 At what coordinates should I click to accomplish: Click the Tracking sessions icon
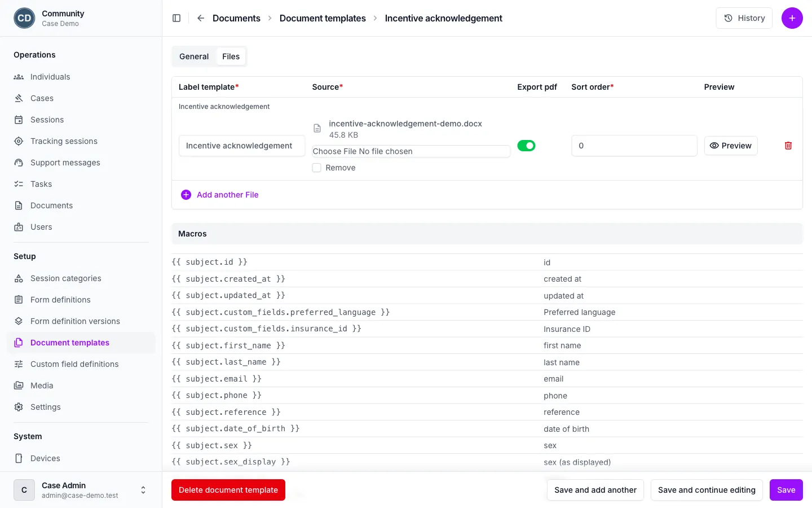tap(19, 141)
